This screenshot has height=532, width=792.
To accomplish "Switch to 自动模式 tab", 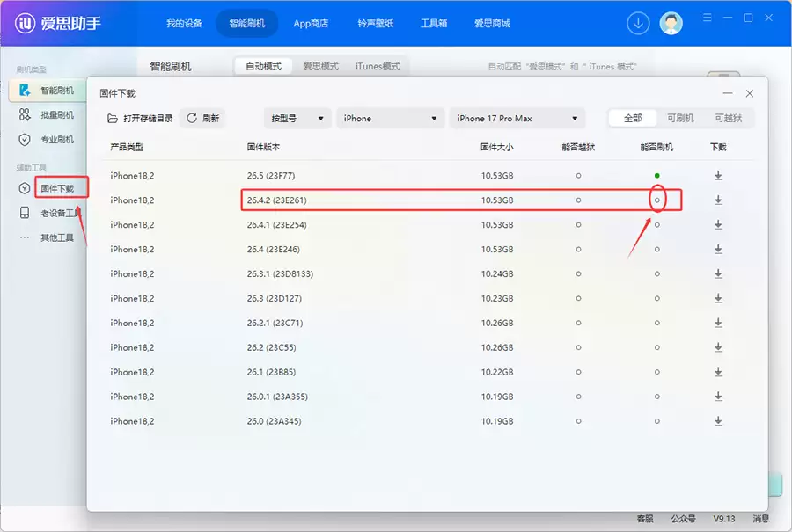I will [263, 66].
